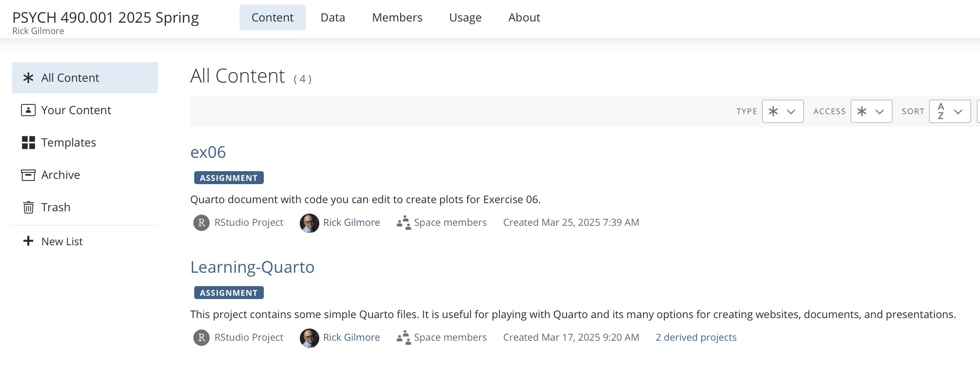The image size is (980, 365).
Task: Click Rick Gilmore author link under ex06
Action: (351, 223)
